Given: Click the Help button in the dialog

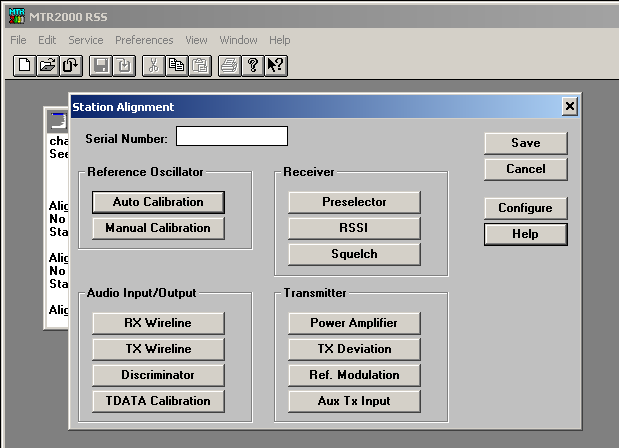Looking at the screenshot, I should coord(526,234).
